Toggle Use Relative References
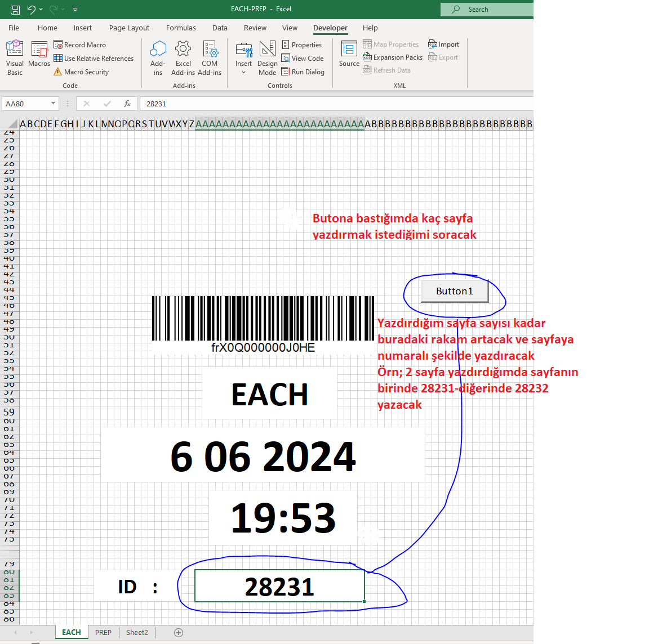The height and width of the screenshot is (644, 649). 94,59
